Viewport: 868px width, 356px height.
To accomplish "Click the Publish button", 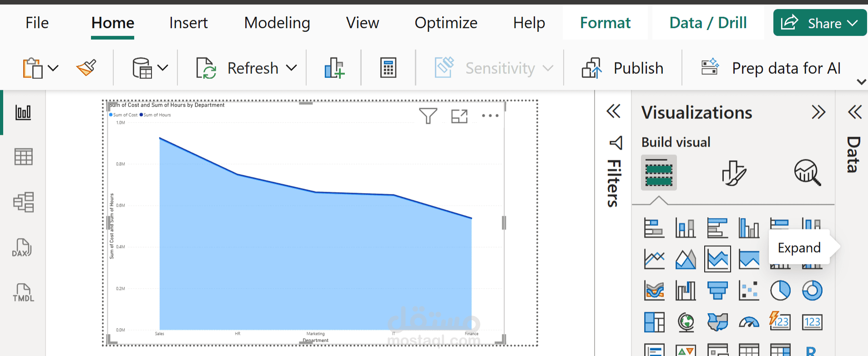I will [x=623, y=68].
